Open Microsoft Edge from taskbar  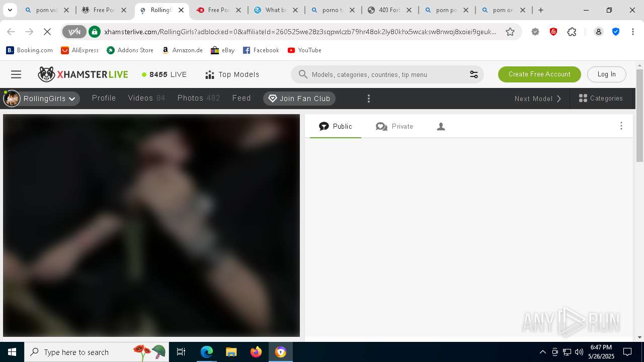click(x=207, y=352)
